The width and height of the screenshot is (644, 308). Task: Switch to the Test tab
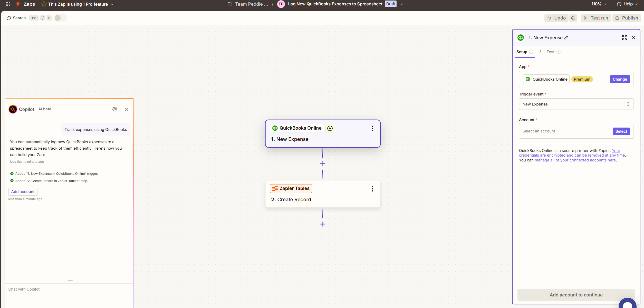point(554,52)
